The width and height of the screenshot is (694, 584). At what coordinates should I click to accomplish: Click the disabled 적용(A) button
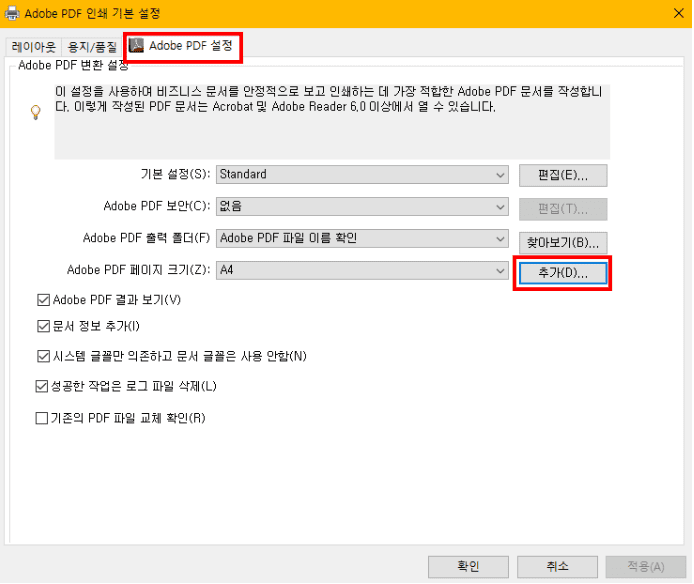[x=646, y=566]
